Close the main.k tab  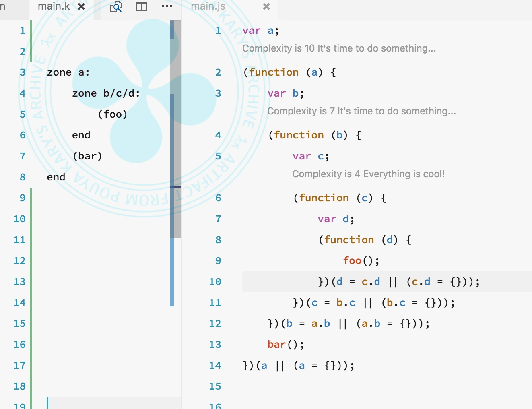[81, 7]
